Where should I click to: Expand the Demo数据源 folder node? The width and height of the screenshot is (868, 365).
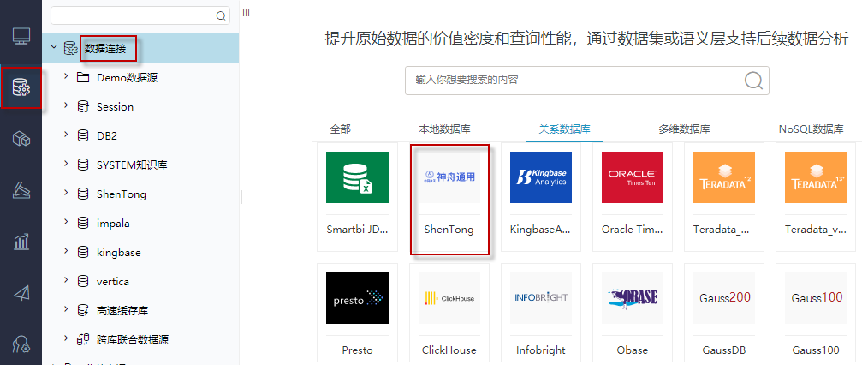(x=66, y=76)
